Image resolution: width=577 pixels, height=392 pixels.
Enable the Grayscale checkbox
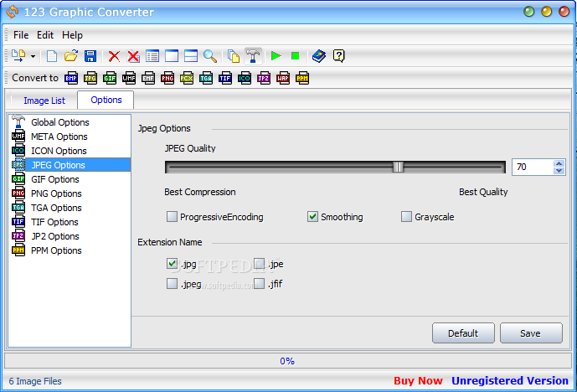pyautogui.click(x=406, y=217)
